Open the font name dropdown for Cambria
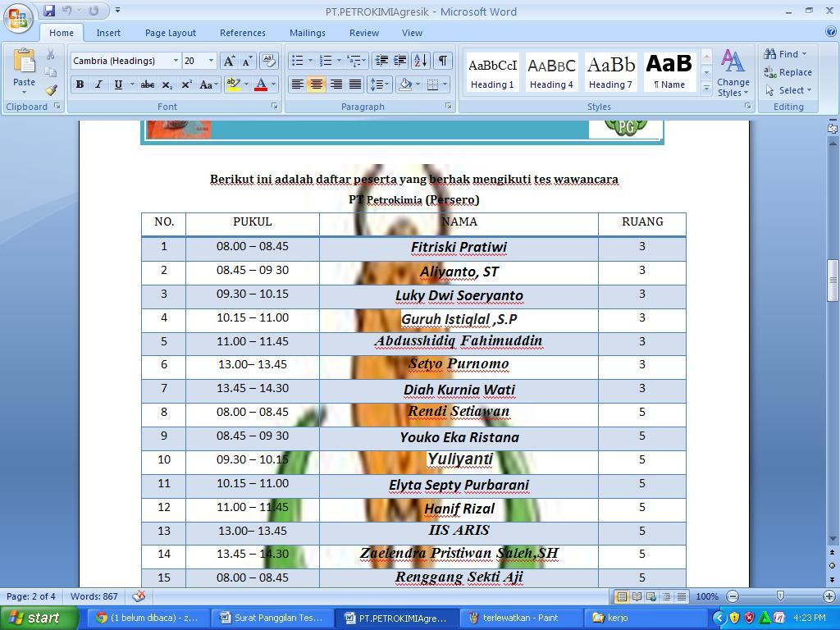The image size is (840, 630). [x=176, y=61]
